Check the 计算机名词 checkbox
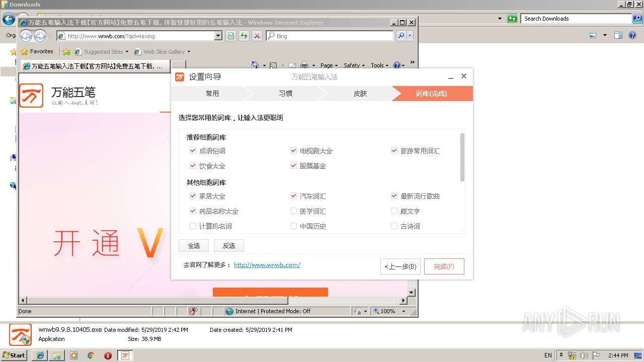The height and width of the screenshot is (362, 644). click(193, 226)
